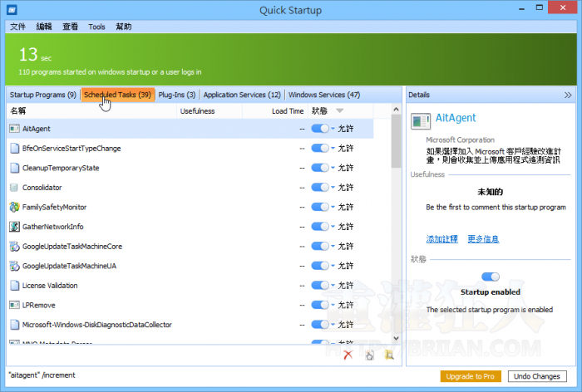
Task: Open the Tools menu
Action: point(97,27)
